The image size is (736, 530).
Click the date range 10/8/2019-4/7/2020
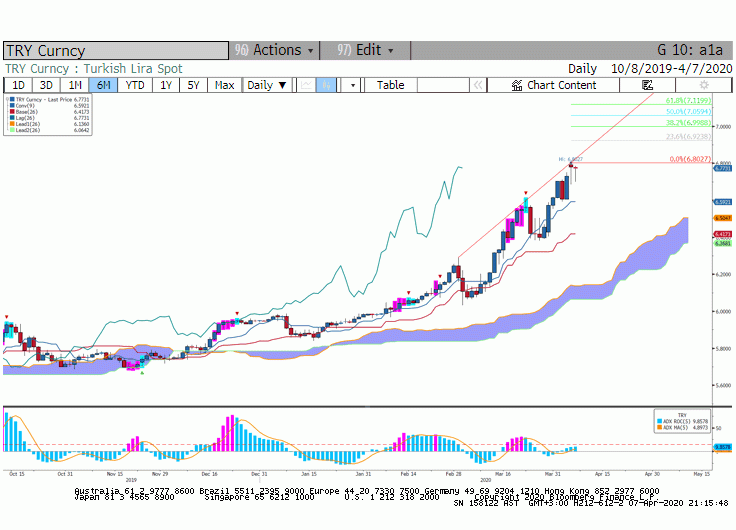[671, 69]
